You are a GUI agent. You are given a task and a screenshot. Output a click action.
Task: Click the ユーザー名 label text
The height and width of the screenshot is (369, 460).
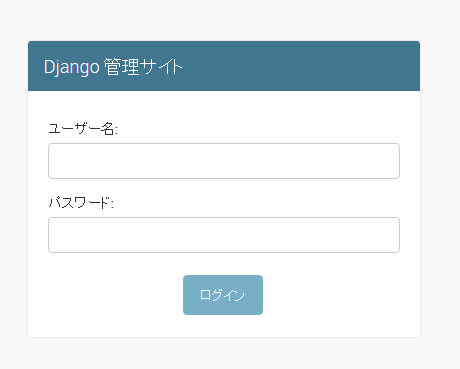pos(83,129)
